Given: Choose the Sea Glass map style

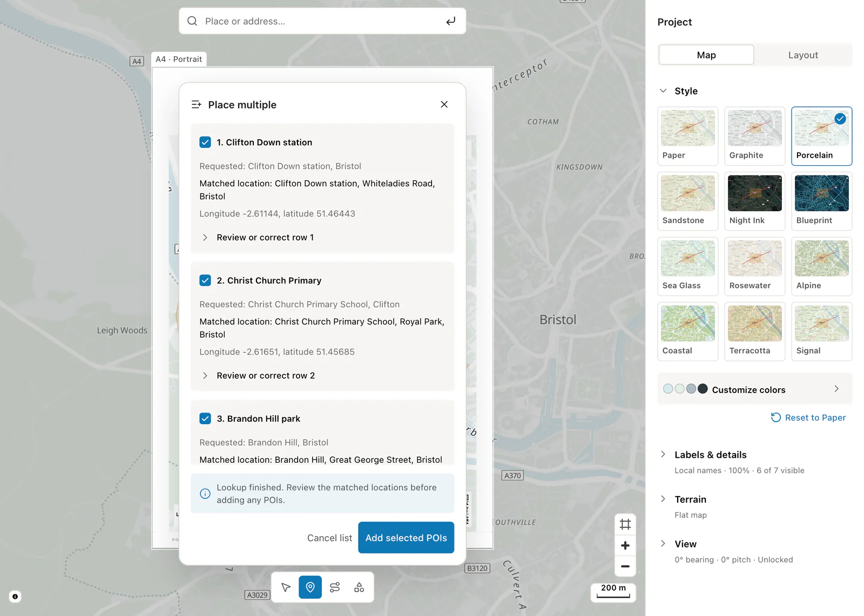Looking at the screenshot, I should (688, 266).
